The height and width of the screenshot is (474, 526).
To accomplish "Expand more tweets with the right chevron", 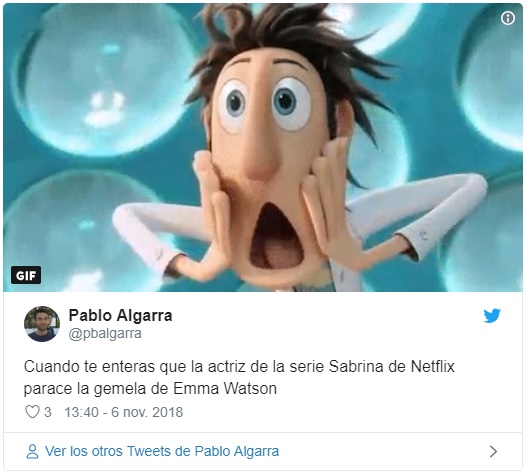I will click(x=493, y=452).
